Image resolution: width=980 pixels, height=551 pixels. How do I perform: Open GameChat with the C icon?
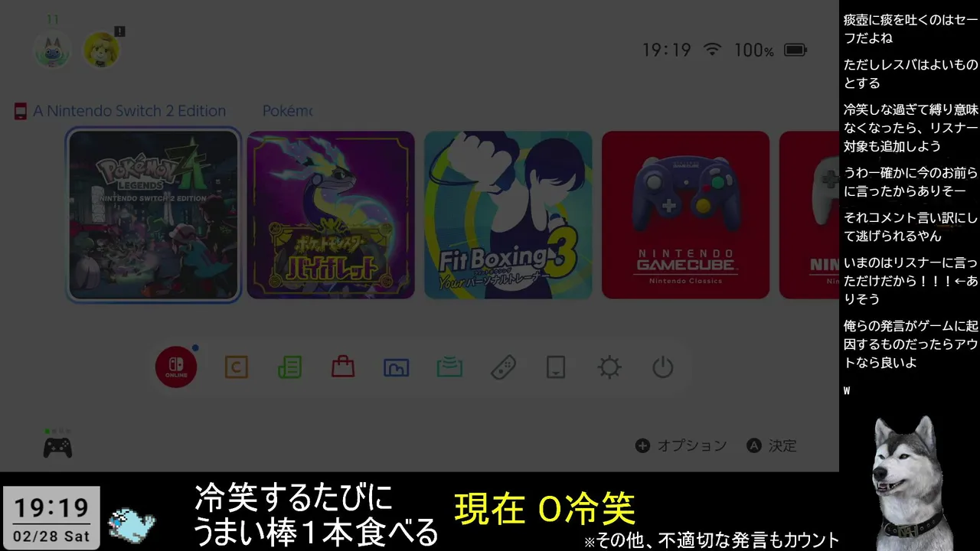click(x=236, y=368)
